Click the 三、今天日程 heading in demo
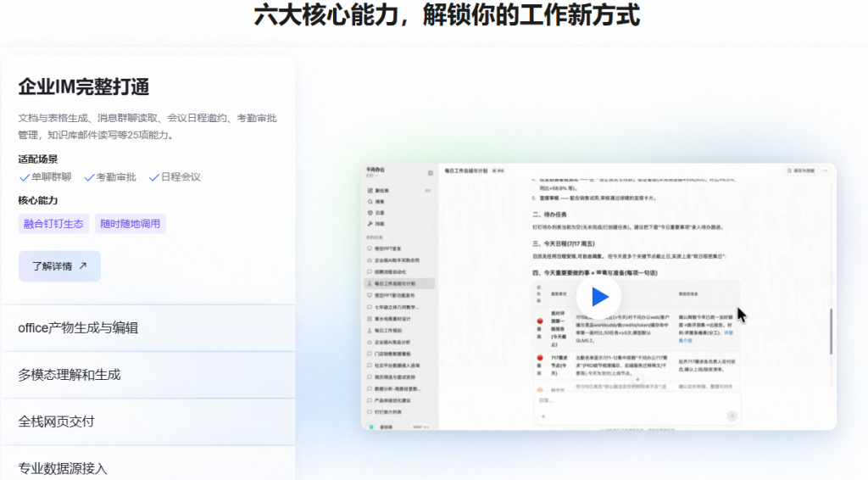 pos(563,243)
